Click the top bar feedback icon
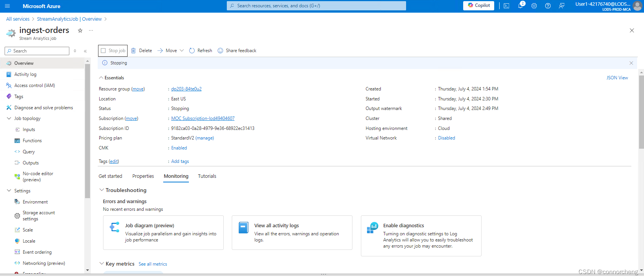This screenshot has height=279, width=644. (562, 6)
